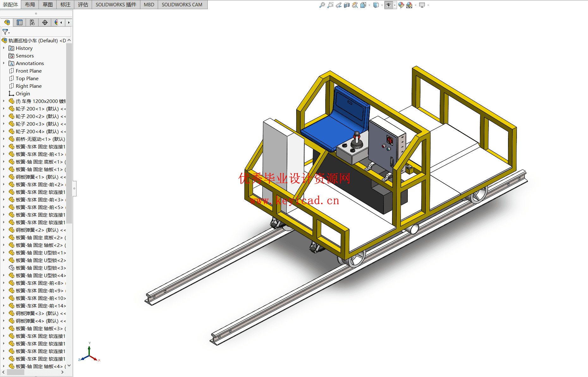588x377 pixels.
Task: Click the Display Style icon
Action: (x=376, y=5)
